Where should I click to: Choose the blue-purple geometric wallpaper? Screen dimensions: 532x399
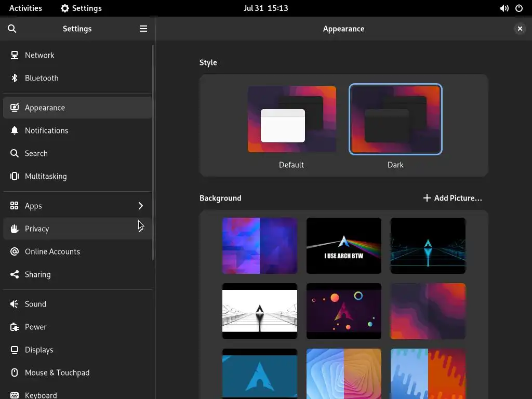click(x=260, y=246)
